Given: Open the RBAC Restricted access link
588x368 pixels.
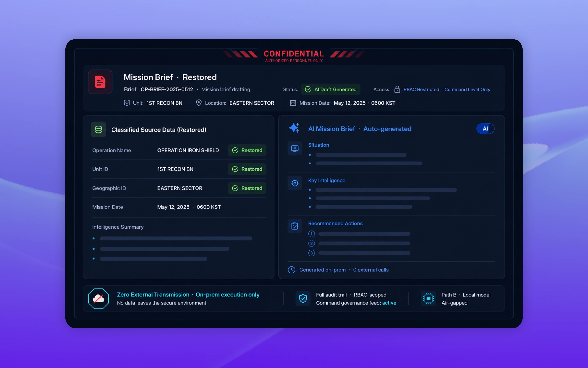Looking at the screenshot, I should (x=421, y=89).
